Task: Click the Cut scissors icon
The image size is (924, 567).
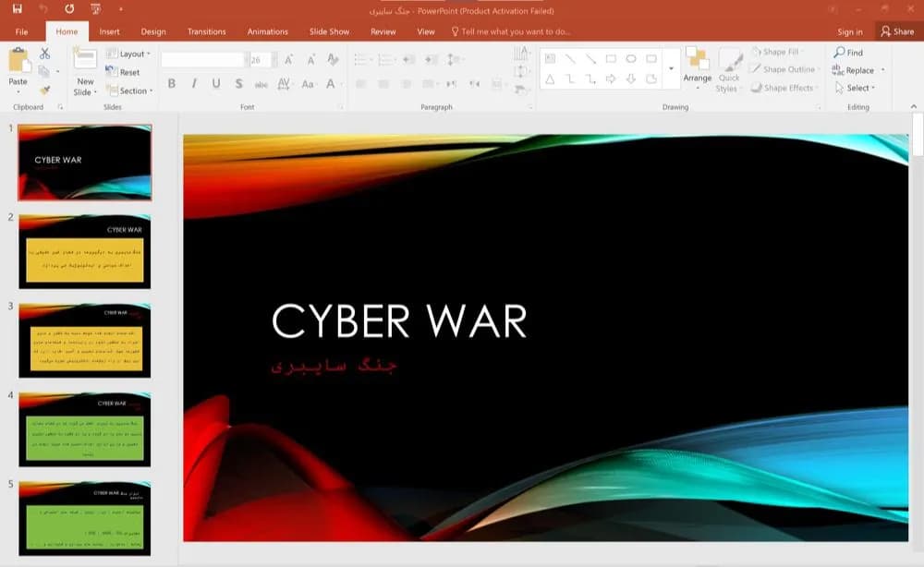Action: click(x=44, y=54)
